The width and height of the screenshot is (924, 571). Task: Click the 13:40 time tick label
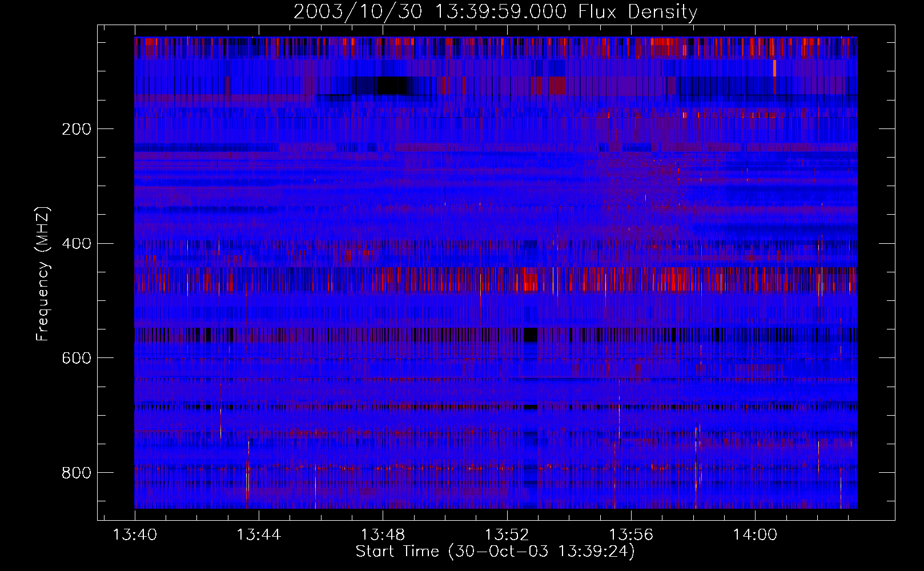(x=135, y=535)
